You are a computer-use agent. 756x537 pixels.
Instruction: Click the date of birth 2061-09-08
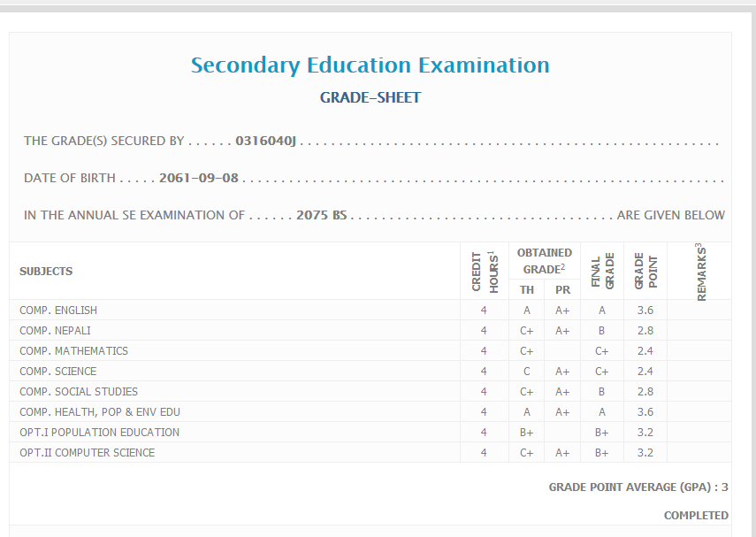pyautogui.click(x=199, y=178)
